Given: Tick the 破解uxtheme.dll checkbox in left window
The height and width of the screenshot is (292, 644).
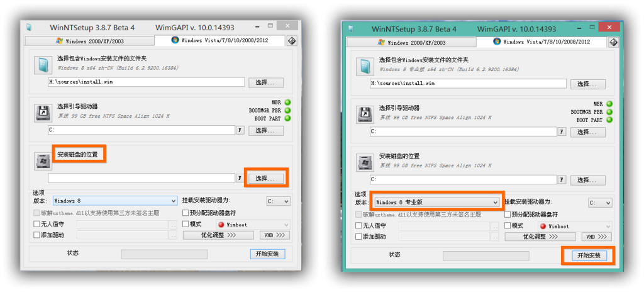Looking at the screenshot, I should click(x=36, y=213).
